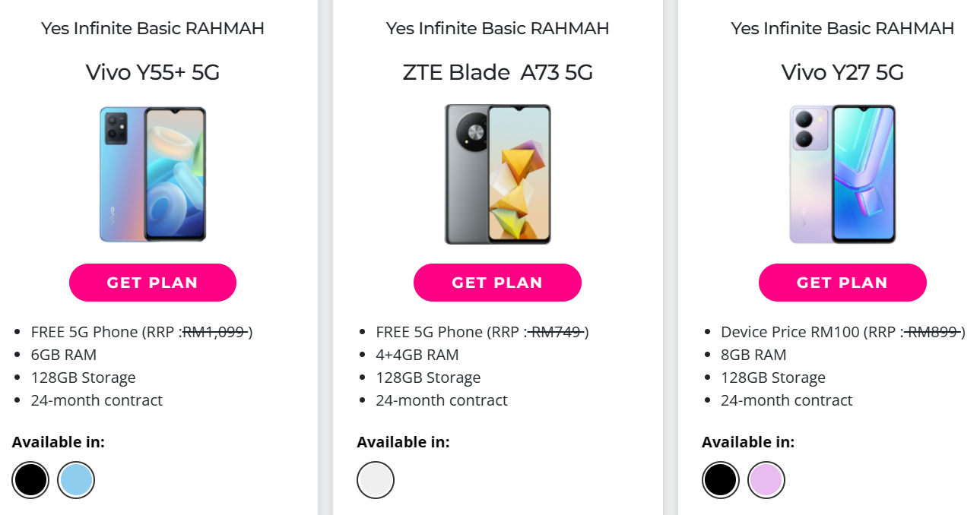Click the Vivo Y55+ 5G phone image
This screenshot has width=980, height=515.
pos(153,175)
